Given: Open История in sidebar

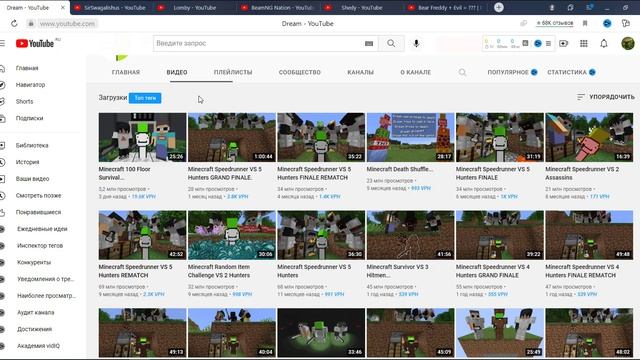Looking at the screenshot, I should pyautogui.click(x=27, y=162).
